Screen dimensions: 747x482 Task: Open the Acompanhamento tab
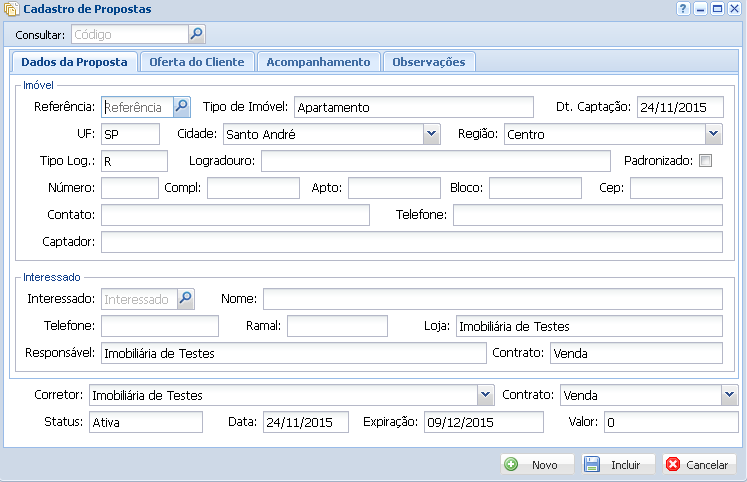(318, 62)
